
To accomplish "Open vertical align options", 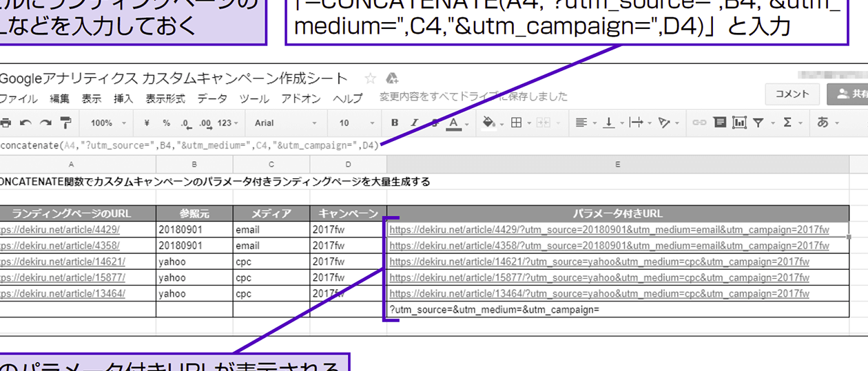I will point(608,123).
